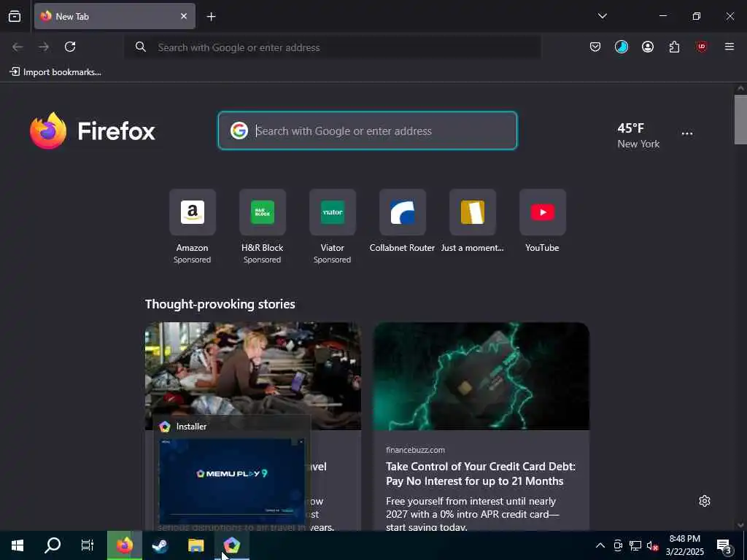Click the muted volume tray icon
Screen dimensions: 747x560
coord(652,545)
